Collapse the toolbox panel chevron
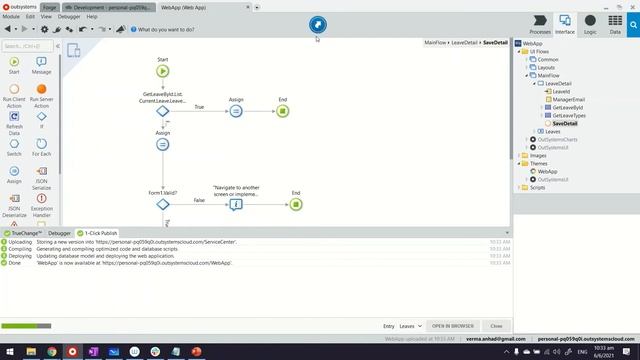 [x=58, y=46]
